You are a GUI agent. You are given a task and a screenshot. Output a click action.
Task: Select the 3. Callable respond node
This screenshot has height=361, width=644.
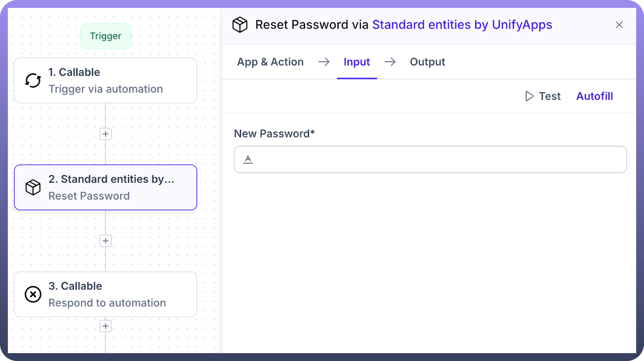[x=105, y=294]
